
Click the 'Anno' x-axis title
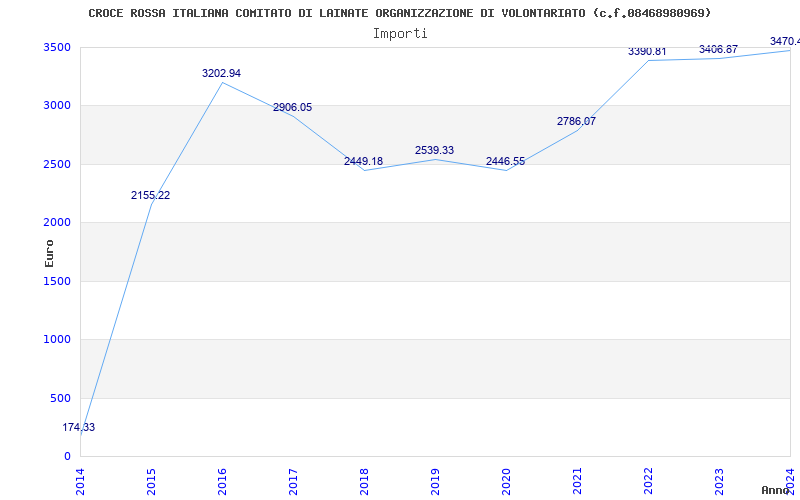point(776,490)
